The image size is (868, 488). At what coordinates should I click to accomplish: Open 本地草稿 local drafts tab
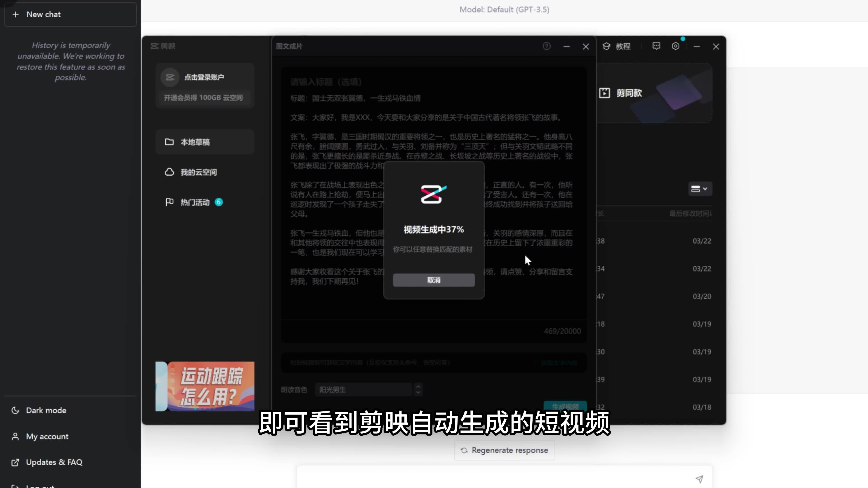pyautogui.click(x=205, y=142)
